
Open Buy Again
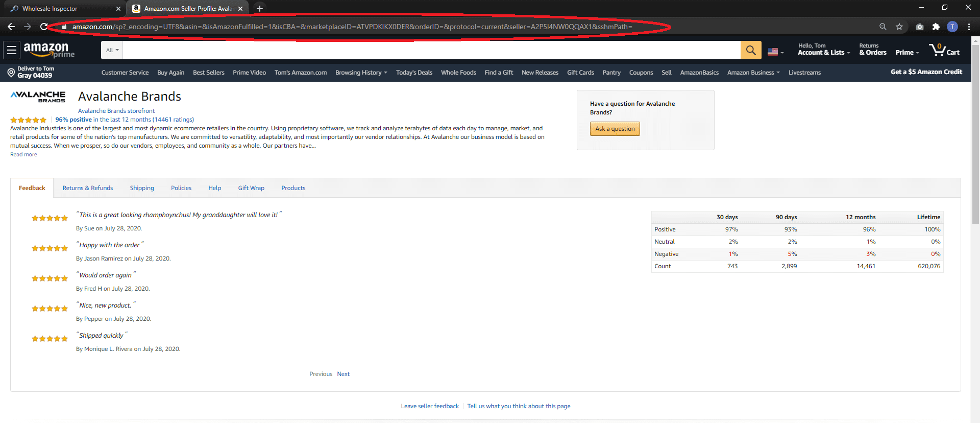[x=171, y=73]
